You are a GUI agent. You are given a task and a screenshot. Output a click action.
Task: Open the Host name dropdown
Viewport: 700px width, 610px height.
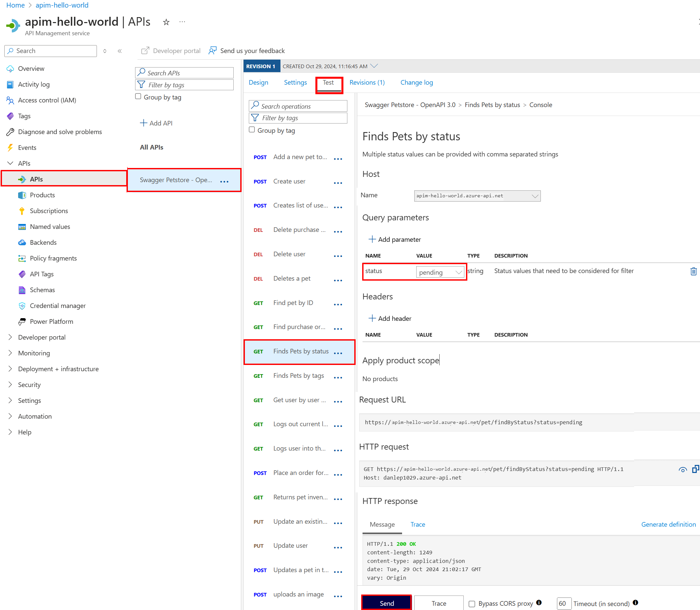pos(477,196)
